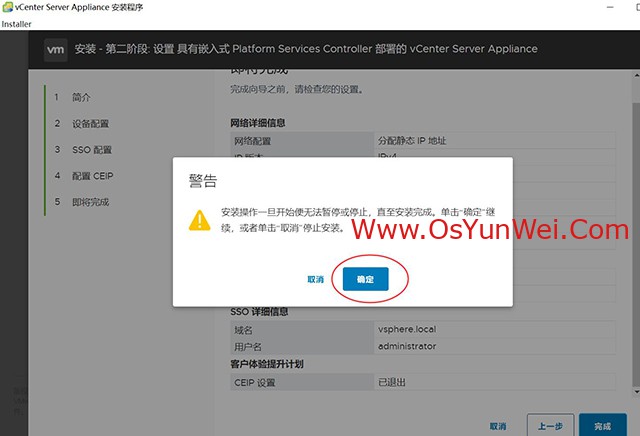Click the 安装 - 第二阶段 header title
640x436 pixels.
[306, 49]
